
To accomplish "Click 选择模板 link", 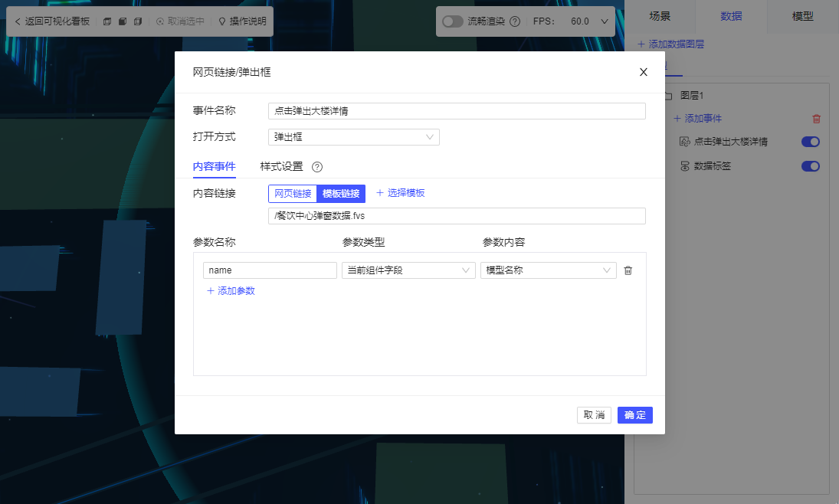I will pos(400,192).
